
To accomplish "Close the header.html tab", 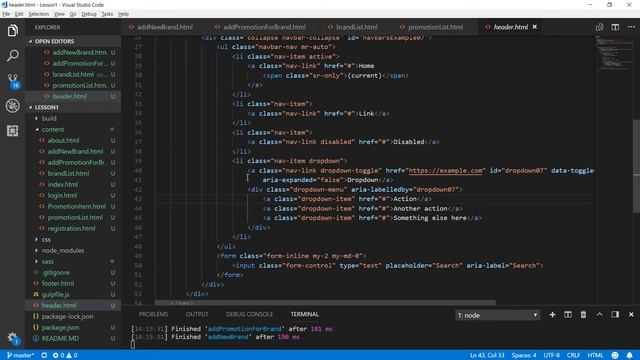I will tap(535, 27).
